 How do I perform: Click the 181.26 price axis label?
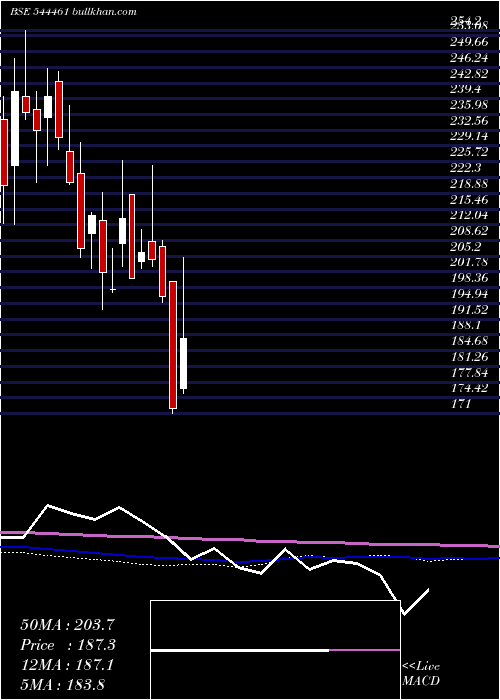[x=469, y=357]
